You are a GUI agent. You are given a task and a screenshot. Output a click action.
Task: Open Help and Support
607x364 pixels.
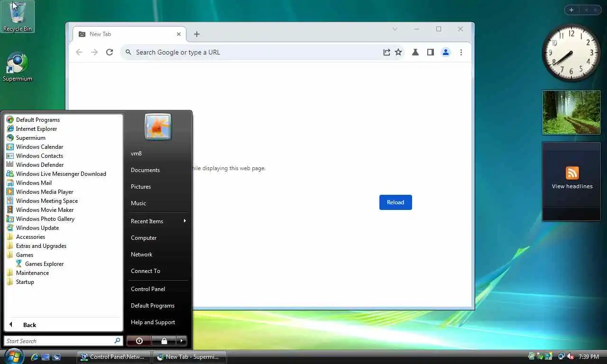tap(153, 322)
